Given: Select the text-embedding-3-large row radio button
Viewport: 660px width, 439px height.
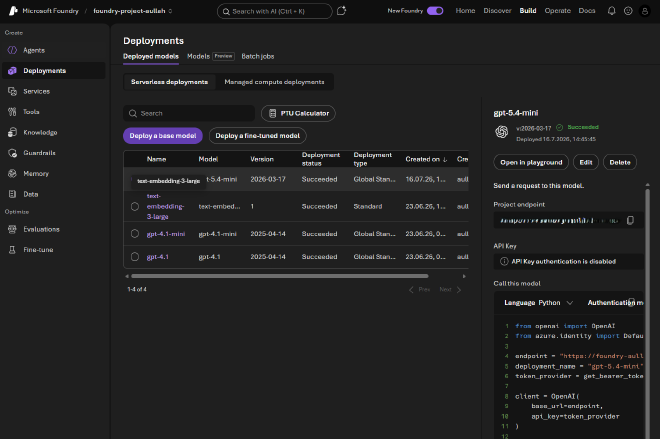Looking at the screenshot, I should click(x=135, y=206).
